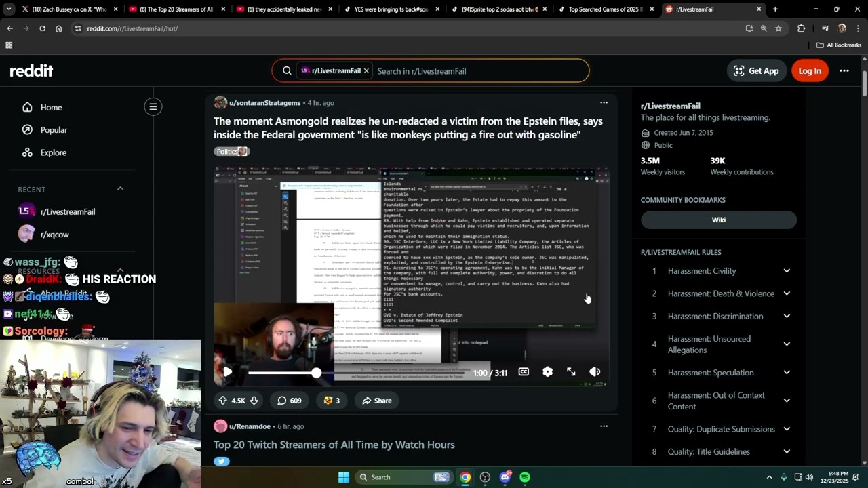Click the Reddit logo
This screenshot has height=488, width=868.
pyautogui.click(x=31, y=70)
